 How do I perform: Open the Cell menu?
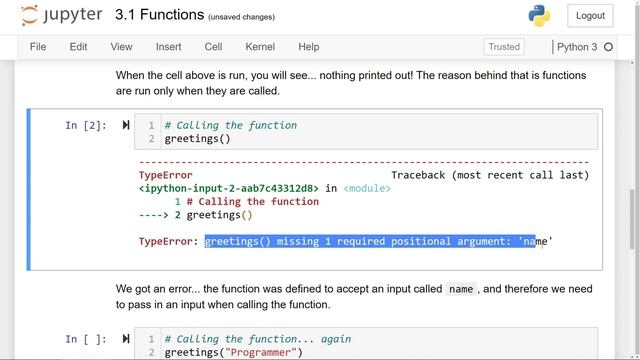(213, 47)
